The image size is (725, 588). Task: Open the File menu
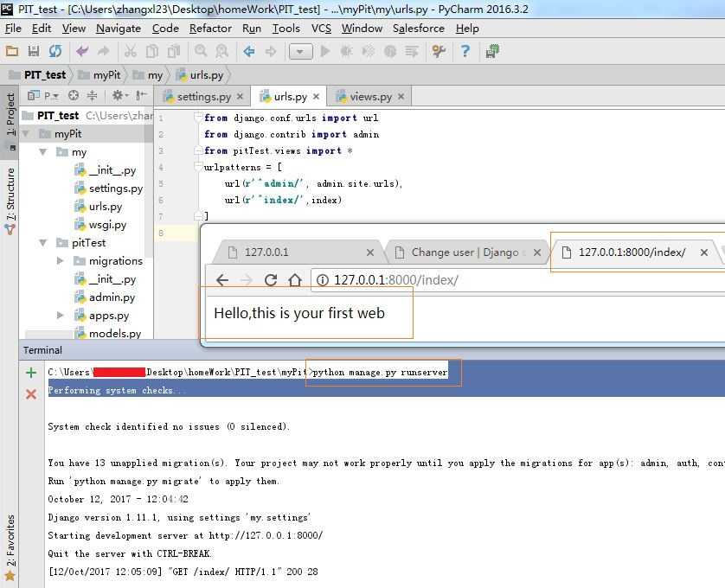13,29
